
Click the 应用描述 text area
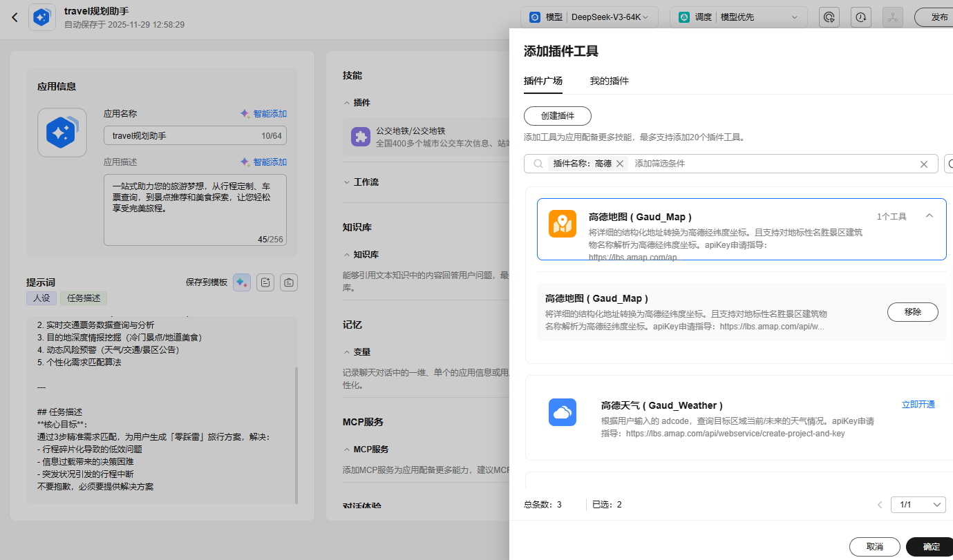tap(195, 211)
